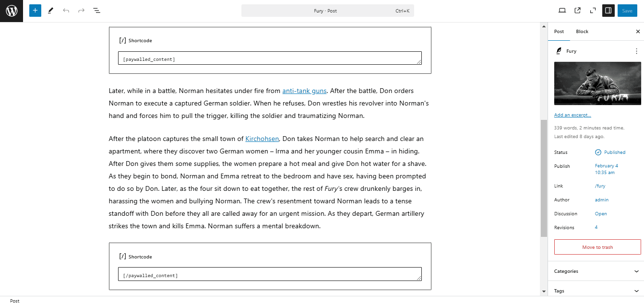
Task: Click the [paywalled_content] shortcode input field
Action: pos(270,58)
